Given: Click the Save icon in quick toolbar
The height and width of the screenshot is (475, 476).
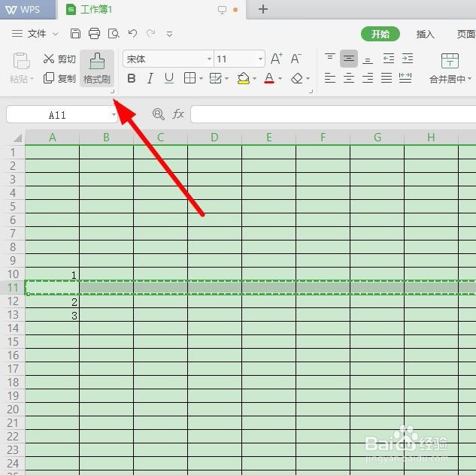Looking at the screenshot, I should pos(75,33).
